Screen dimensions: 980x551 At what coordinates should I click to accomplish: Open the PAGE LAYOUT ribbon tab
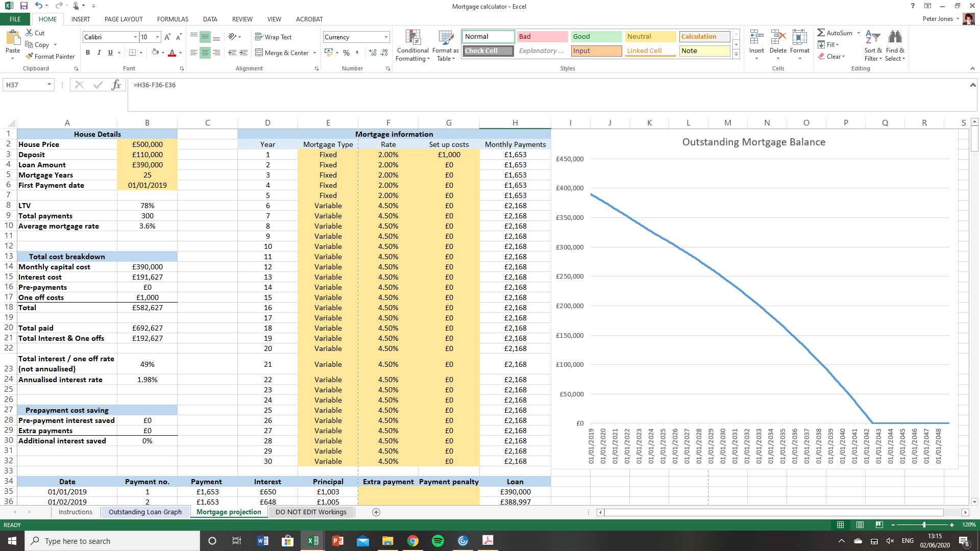124,19
